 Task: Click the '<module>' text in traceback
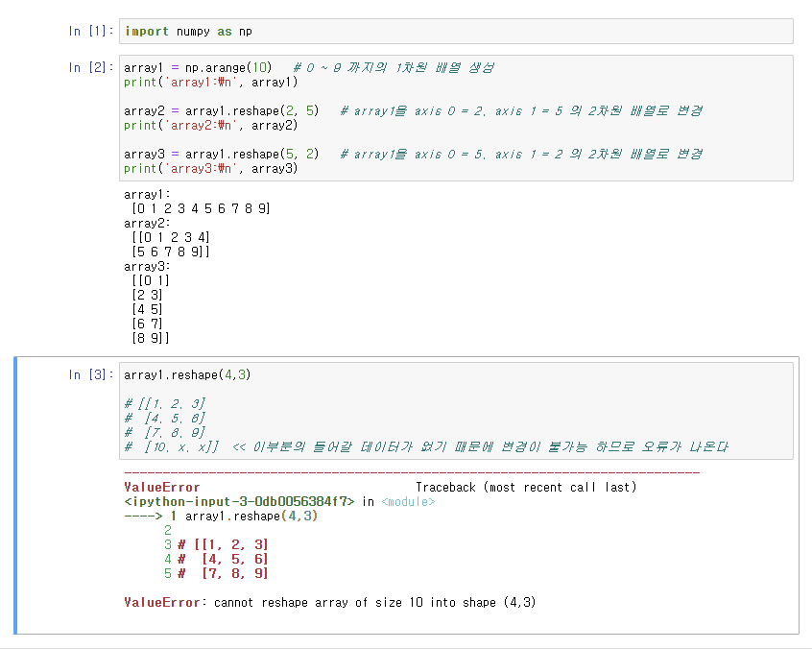click(x=408, y=502)
